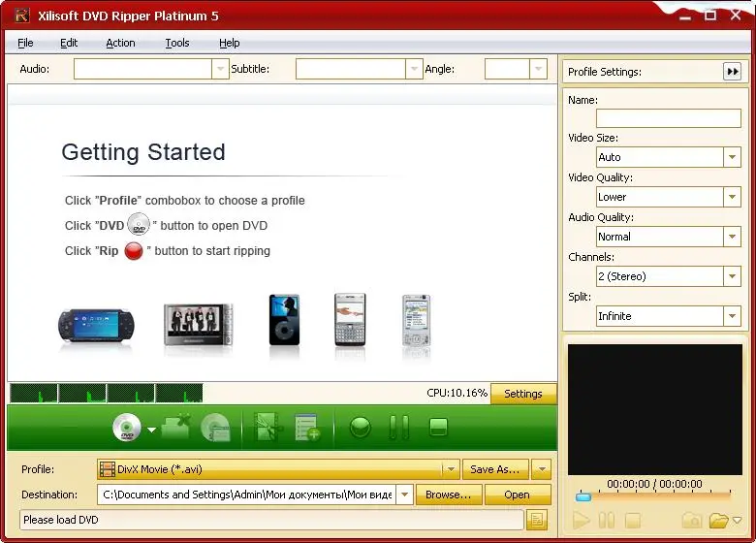Open the Help menu
This screenshot has height=543, width=756.
pyautogui.click(x=230, y=43)
